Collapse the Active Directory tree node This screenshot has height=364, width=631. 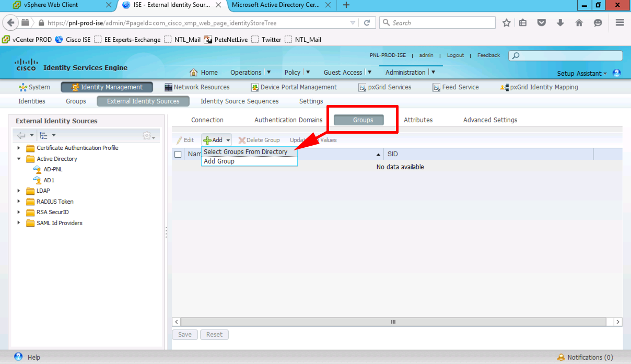pyautogui.click(x=19, y=159)
